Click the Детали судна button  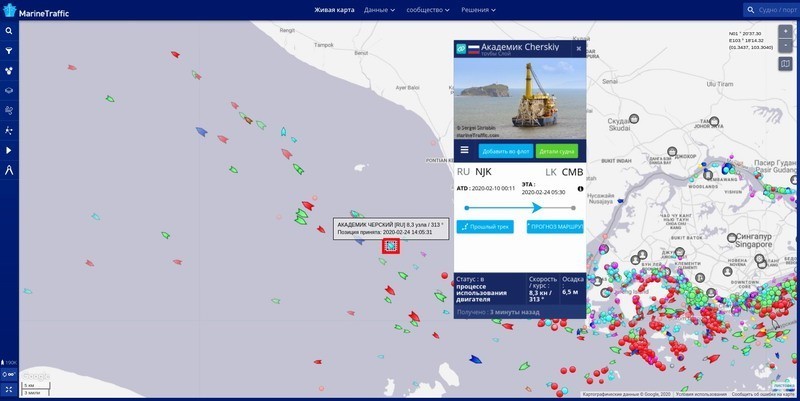pos(557,151)
